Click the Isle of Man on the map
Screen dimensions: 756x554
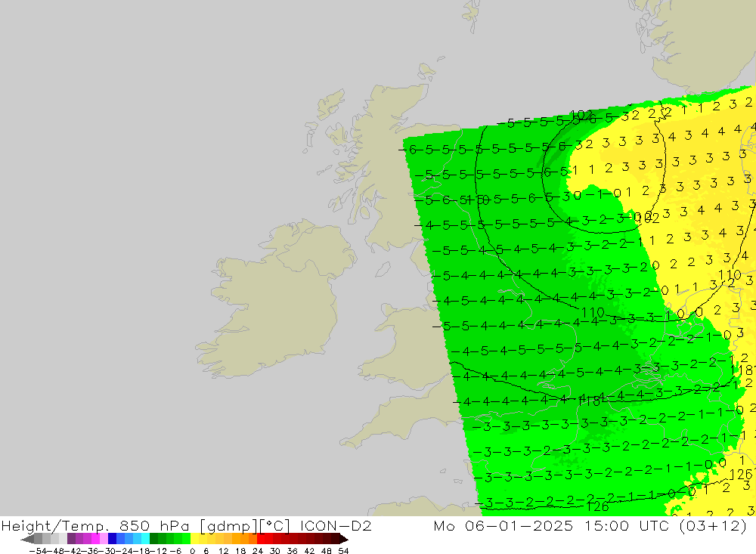383,269
